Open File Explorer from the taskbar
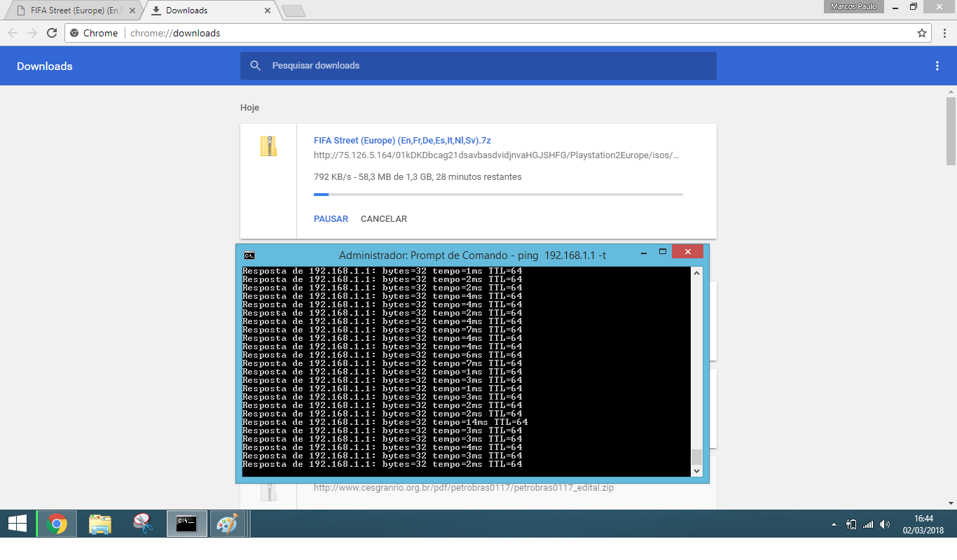957x560 pixels. [100, 524]
